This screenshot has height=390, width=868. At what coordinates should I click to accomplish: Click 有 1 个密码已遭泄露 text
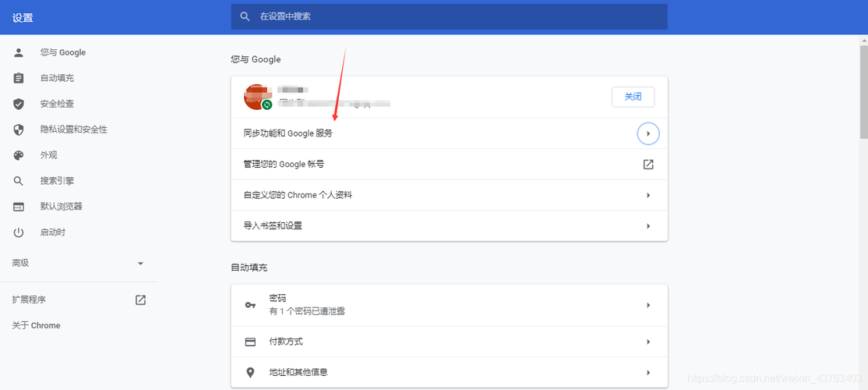(x=307, y=311)
